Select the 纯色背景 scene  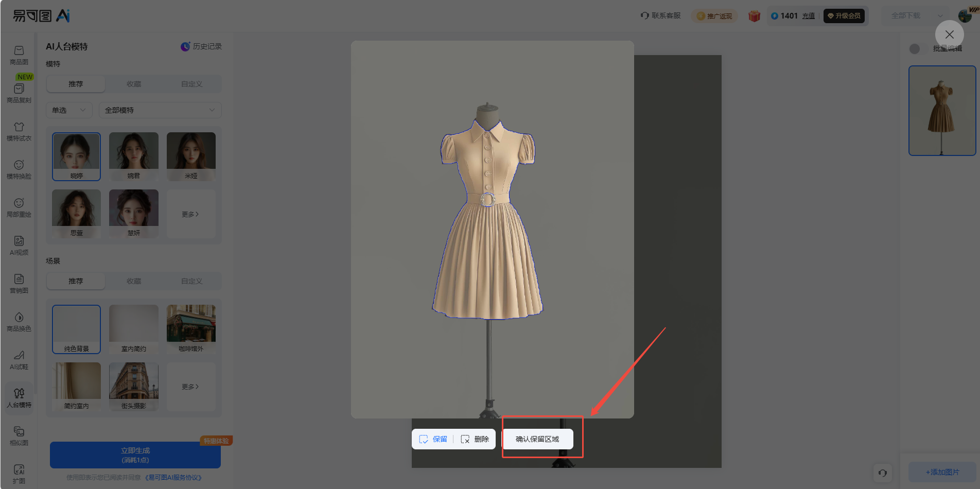point(76,329)
